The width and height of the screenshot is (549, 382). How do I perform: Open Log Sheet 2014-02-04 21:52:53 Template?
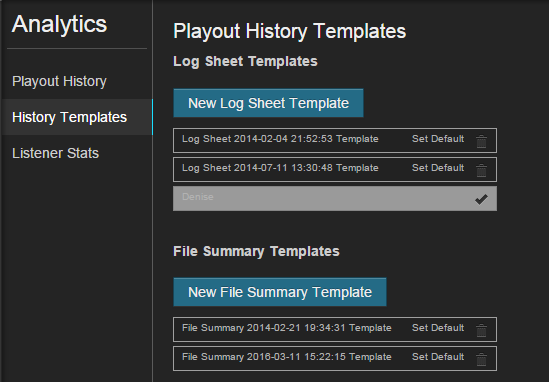280,139
